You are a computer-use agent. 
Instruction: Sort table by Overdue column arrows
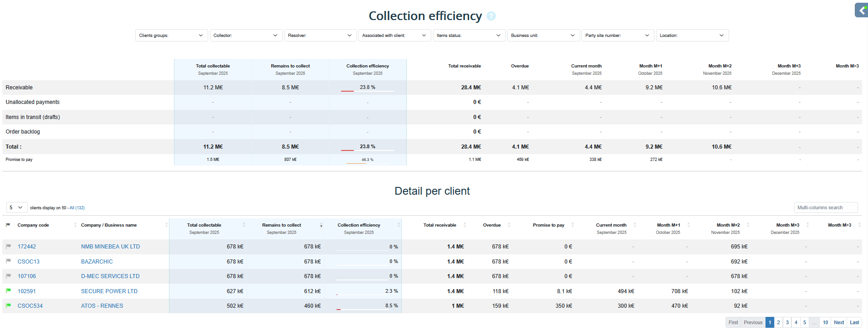point(509,225)
